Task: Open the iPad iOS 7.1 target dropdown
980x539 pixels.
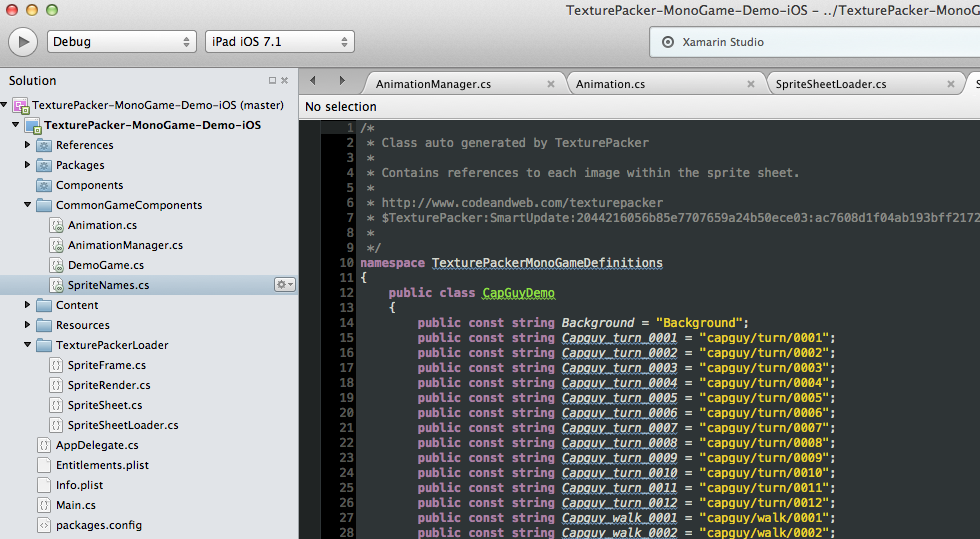Action: click(x=279, y=42)
